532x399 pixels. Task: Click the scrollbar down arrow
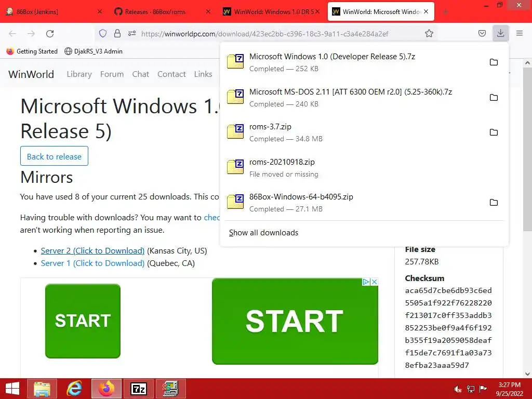coord(527,374)
